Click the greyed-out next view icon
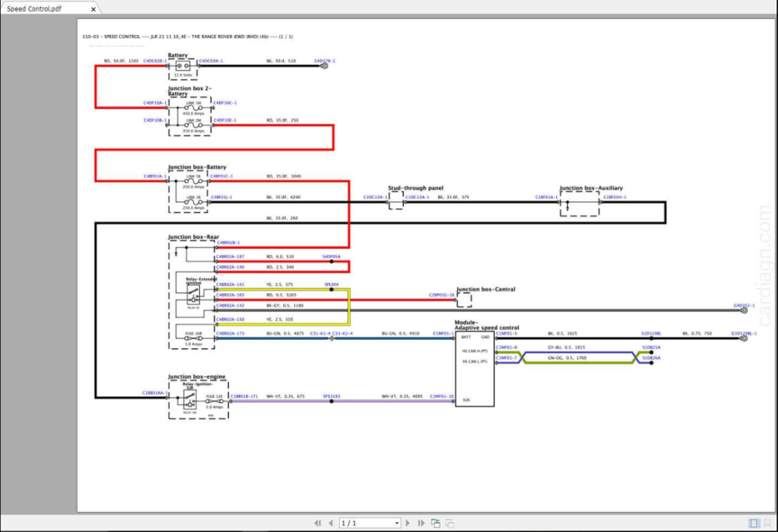This screenshot has height=532, width=778. 450,523
